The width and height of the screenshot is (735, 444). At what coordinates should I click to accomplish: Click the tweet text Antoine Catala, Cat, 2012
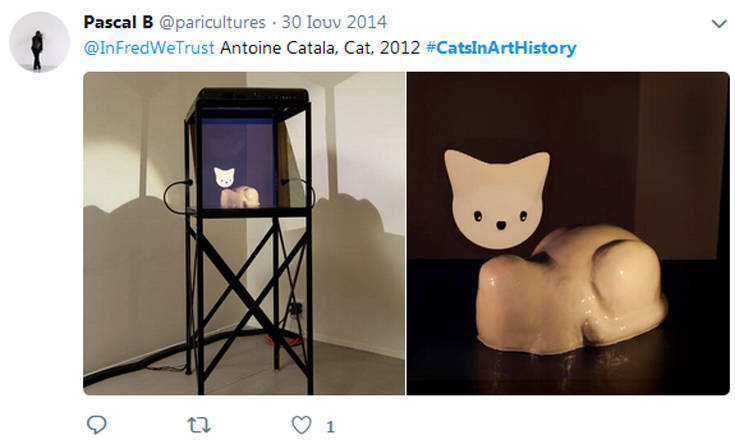320,48
